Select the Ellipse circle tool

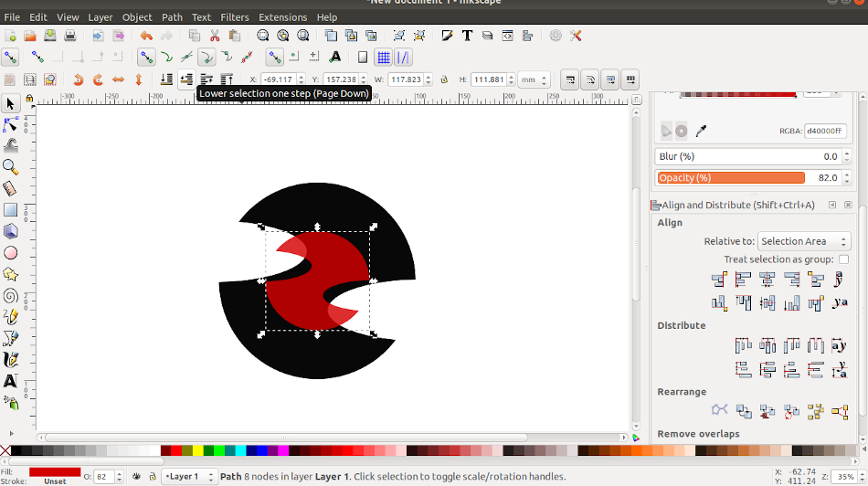pyautogui.click(x=10, y=253)
